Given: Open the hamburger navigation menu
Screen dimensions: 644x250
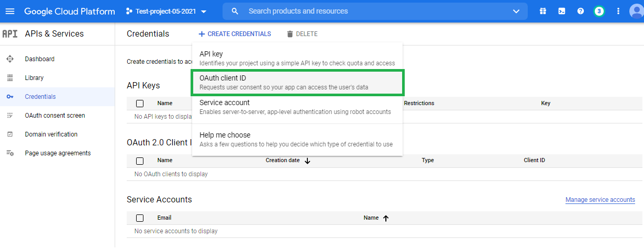Looking at the screenshot, I should pyautogui.click(x=10, y=11).
